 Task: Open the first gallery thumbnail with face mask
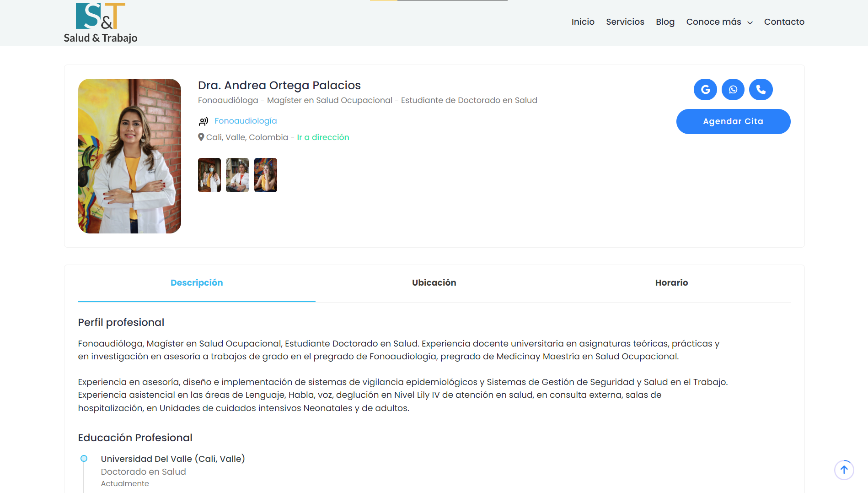tap(209, 175)
